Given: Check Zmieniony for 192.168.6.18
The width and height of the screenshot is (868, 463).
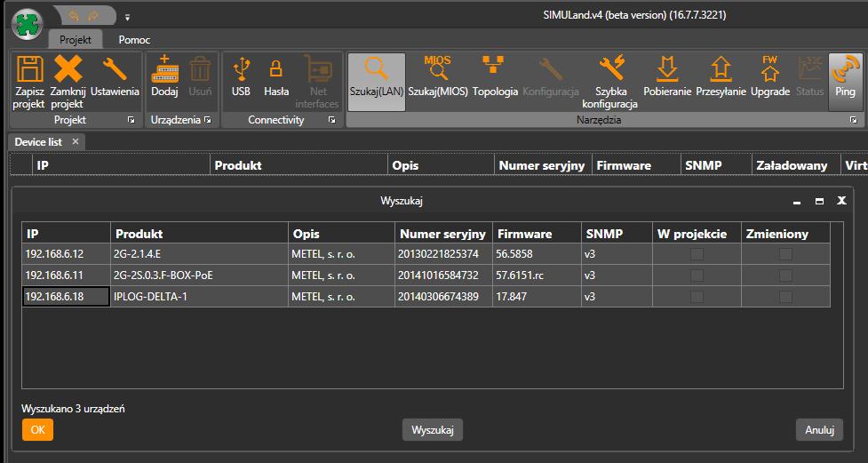Looking at the screenshot, I should tap(785, 297).
